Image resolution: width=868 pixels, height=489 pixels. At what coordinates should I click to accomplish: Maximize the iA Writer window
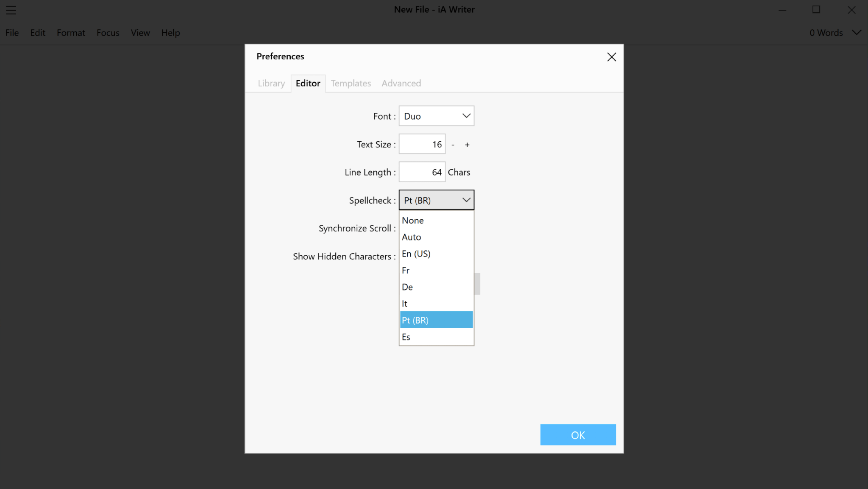pos(816,10)
